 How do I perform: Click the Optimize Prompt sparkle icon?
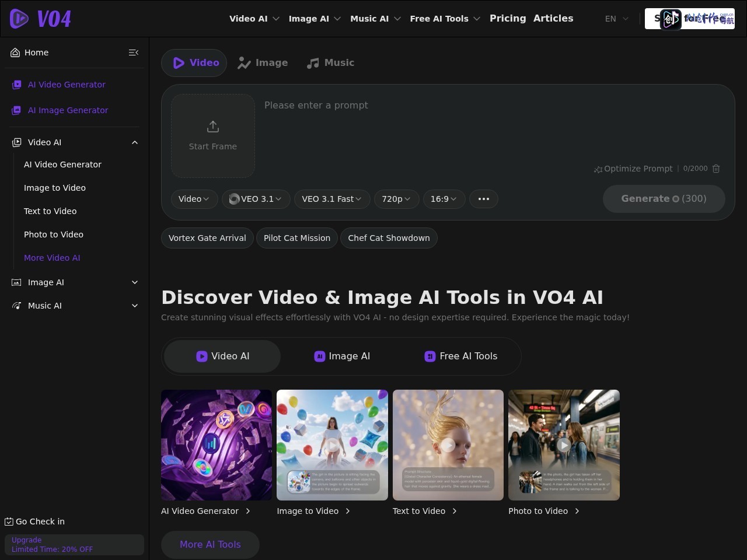point(598,169)
